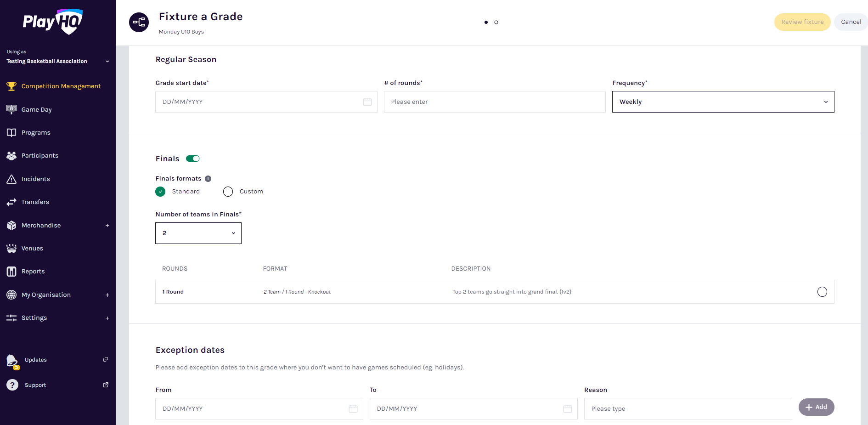Open calendar picker for exception From date
868x425 pixels.
(353, 409)
